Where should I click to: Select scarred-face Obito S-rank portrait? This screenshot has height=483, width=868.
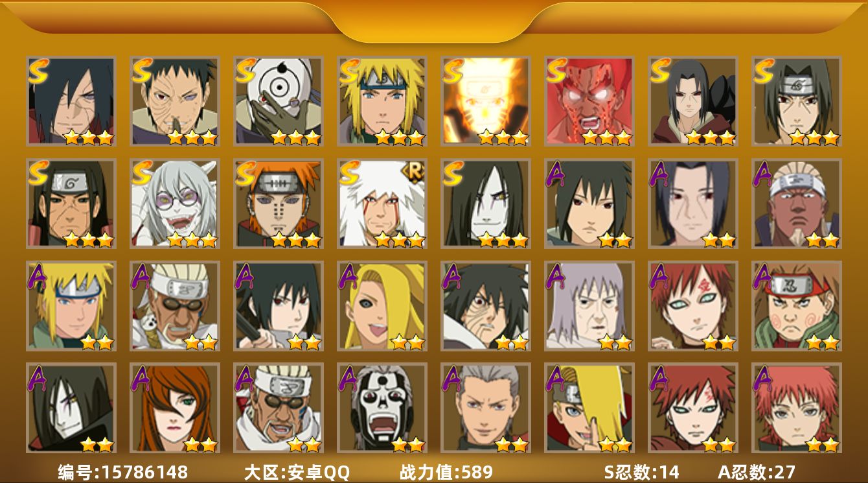pyautogui.click(x=175, y=101)
